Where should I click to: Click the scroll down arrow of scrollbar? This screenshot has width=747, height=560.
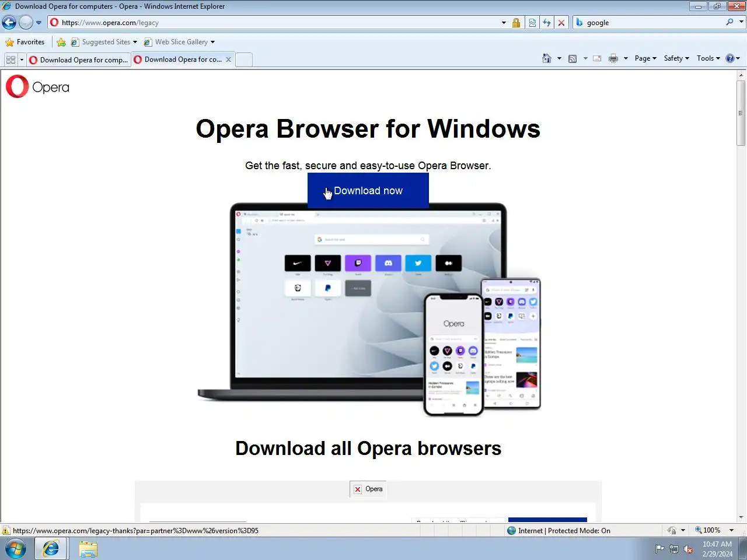pos(741,517)
